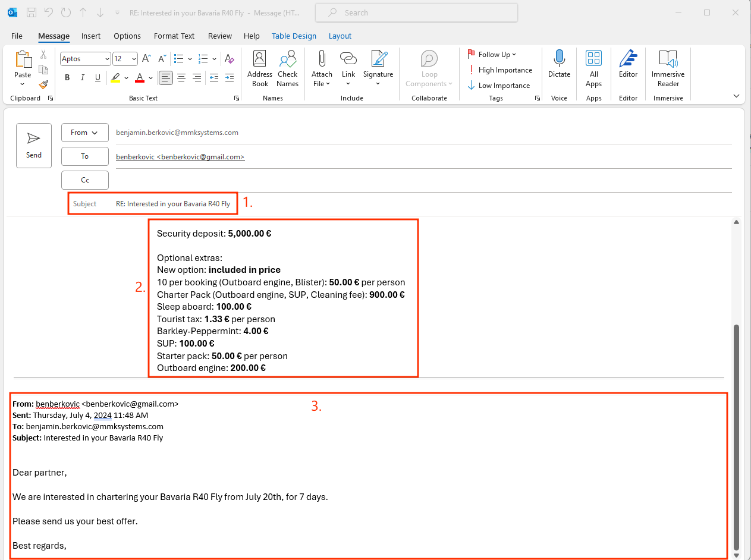Customize Quick Access Toolbar dropdown
This screenshot has width=751, height=560.
[118, 12]
